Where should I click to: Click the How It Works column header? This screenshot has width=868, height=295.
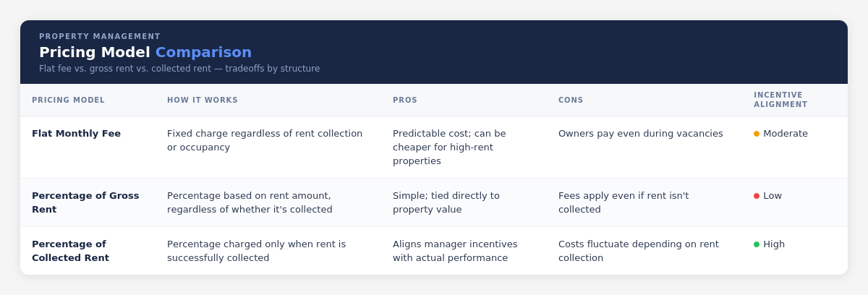[203, 101]
